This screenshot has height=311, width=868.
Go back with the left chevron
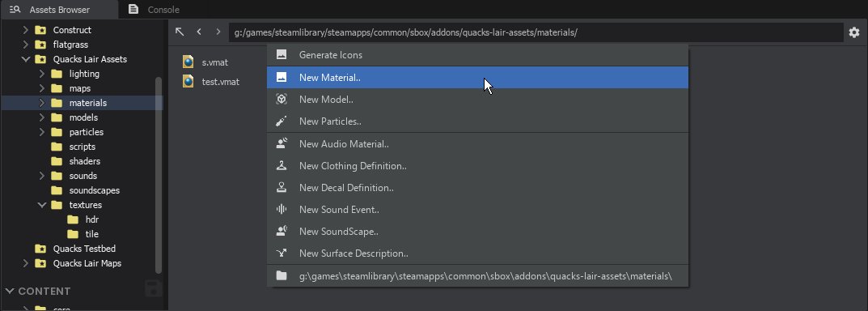(x=199, y=32)
